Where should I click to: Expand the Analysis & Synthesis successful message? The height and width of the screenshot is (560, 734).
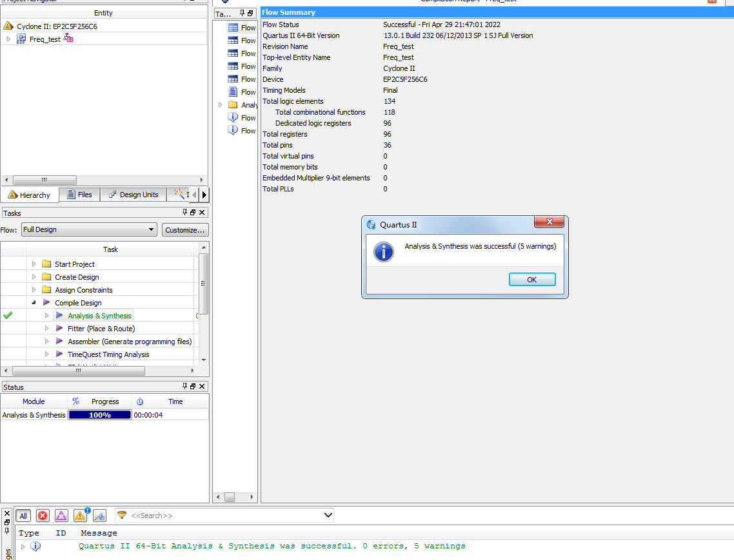click(23, 546)
